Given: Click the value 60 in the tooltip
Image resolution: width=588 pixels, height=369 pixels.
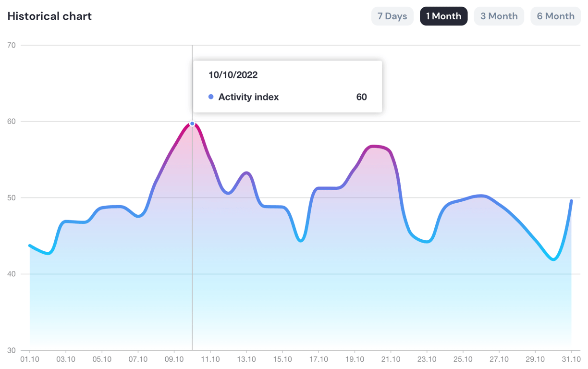Looking at the screenshot, I should coord(361,97).
